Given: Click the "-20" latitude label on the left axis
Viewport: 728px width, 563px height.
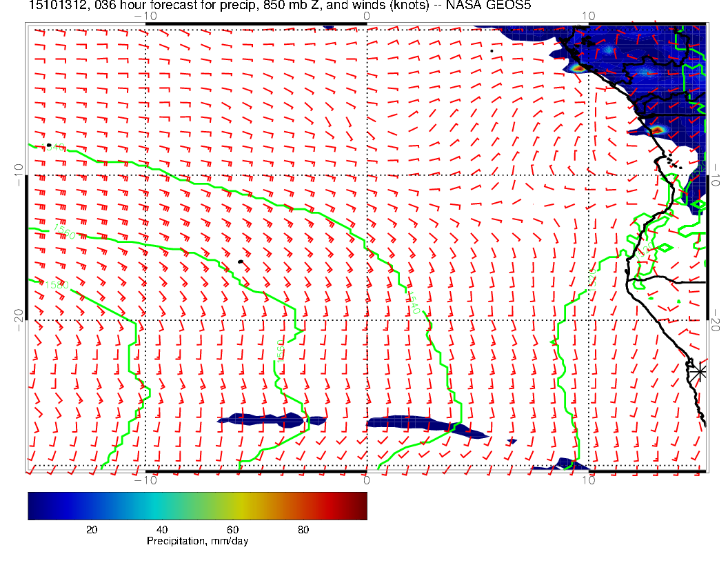Looking at the screenshot, I should click(x=19, y=321).
